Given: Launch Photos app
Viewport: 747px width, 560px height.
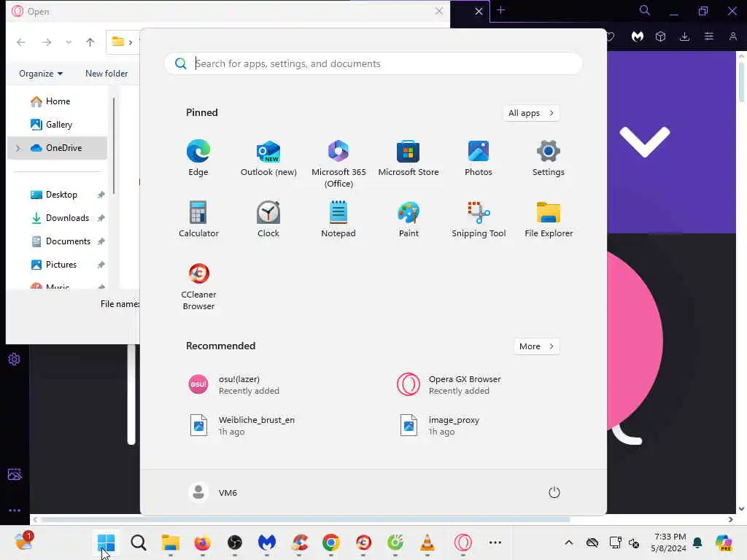Looking at the screenshot, I should (479, 158).
